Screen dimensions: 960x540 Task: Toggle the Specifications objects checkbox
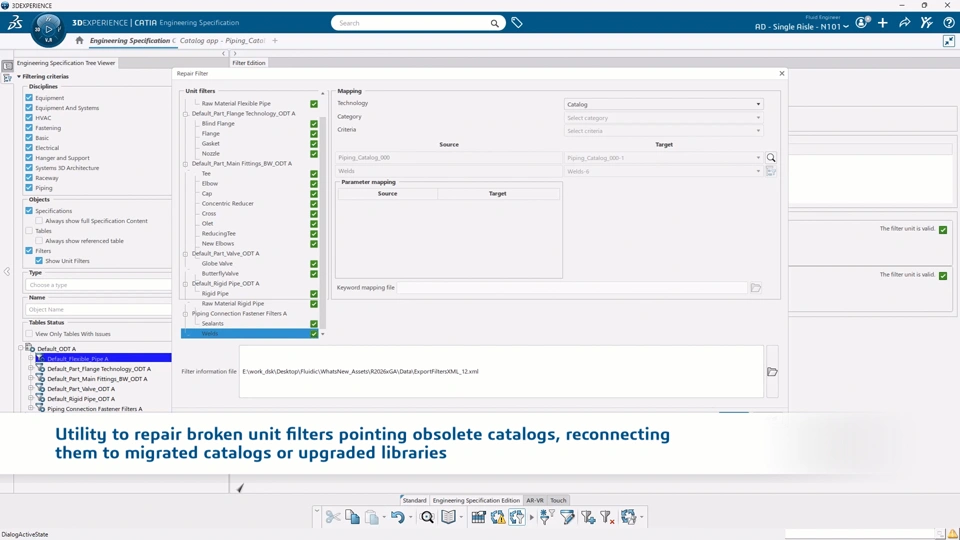29,211
